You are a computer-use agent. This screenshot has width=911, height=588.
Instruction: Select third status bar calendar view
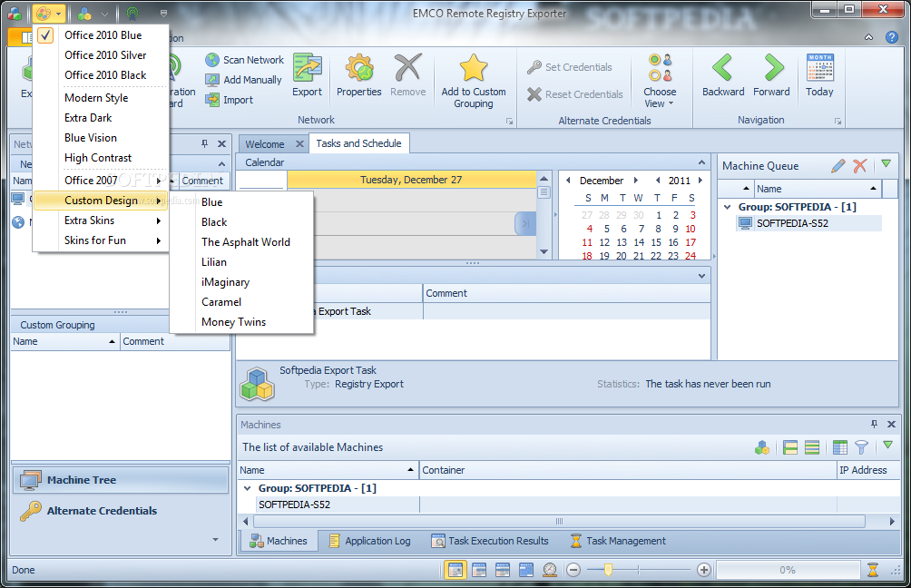pos(503,570)
